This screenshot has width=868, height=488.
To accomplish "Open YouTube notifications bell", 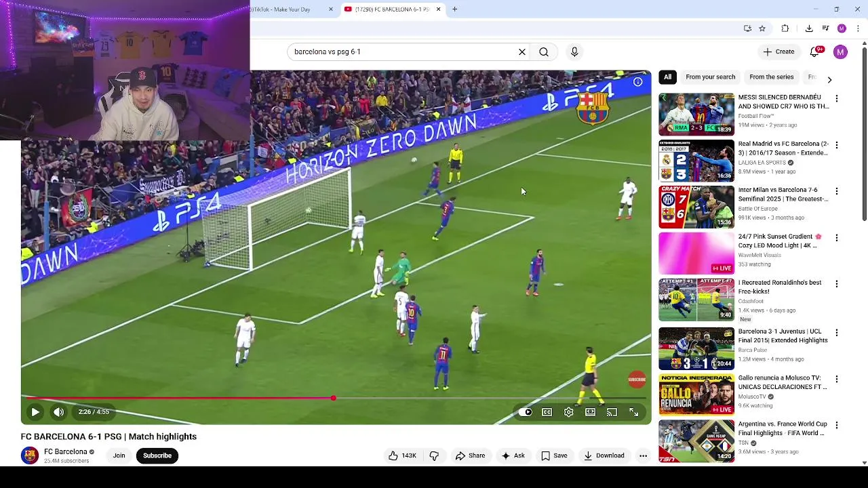I will coord(816,52).
